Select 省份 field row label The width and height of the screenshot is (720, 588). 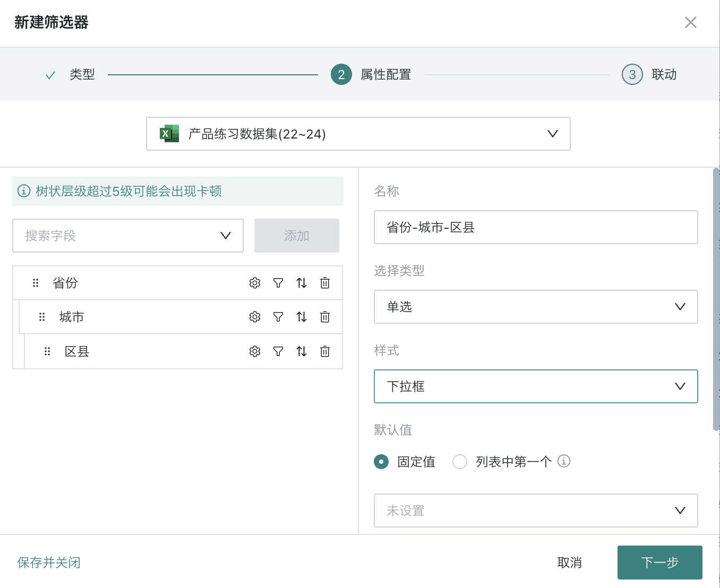pos(65,283)
